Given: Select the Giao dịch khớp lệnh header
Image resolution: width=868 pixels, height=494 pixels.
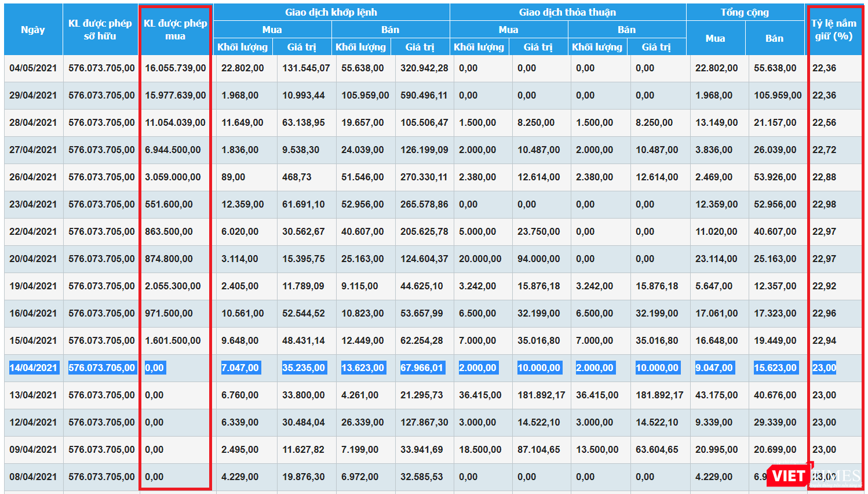Looking at the screenshot, I should pos(331,12).
